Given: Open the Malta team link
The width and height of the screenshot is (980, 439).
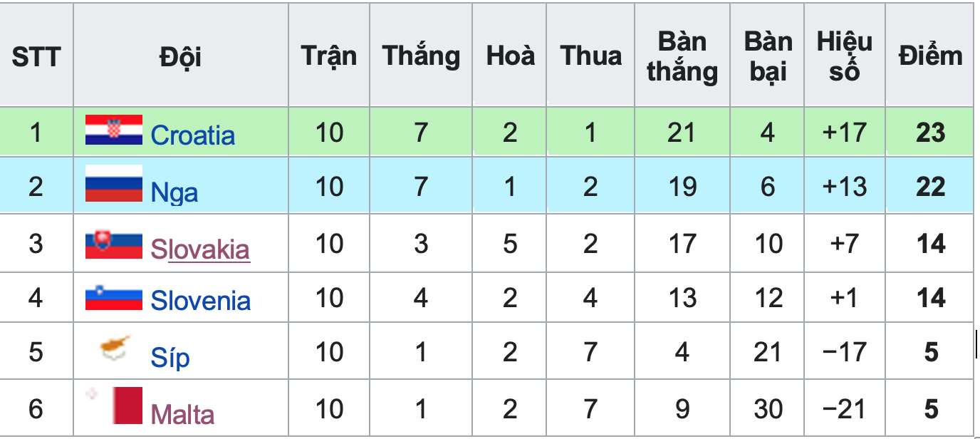Looking at the screenshot, I should point(182,413).
